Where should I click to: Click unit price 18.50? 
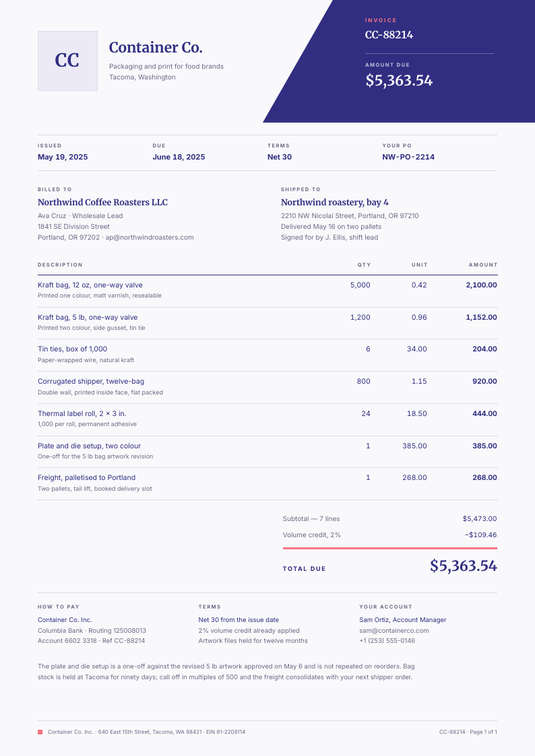click(417, 413)
